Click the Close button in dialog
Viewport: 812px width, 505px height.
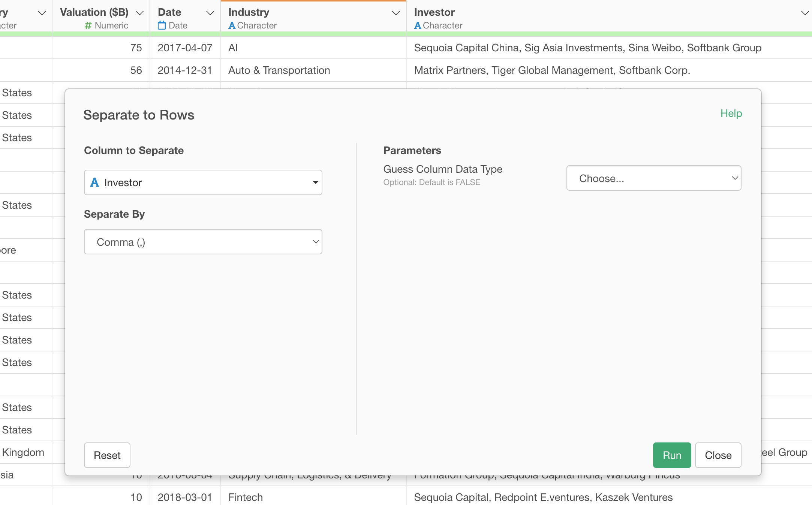pos(718,455)
